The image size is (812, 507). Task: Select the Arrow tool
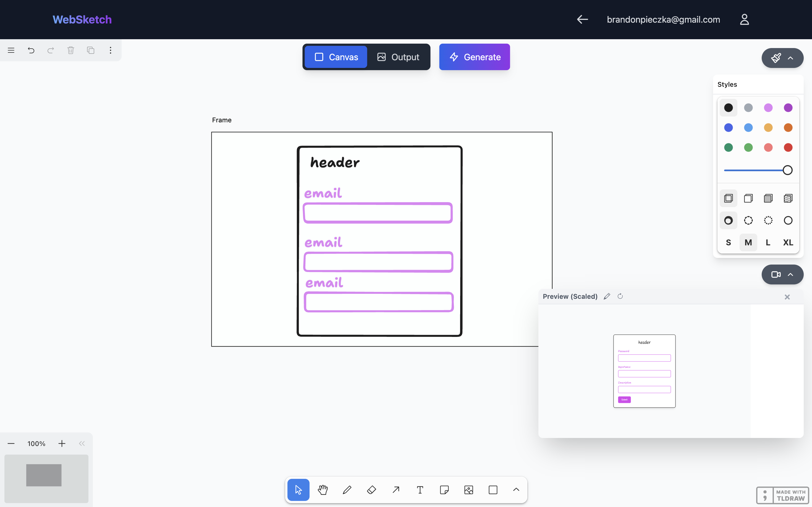point(396,490)
